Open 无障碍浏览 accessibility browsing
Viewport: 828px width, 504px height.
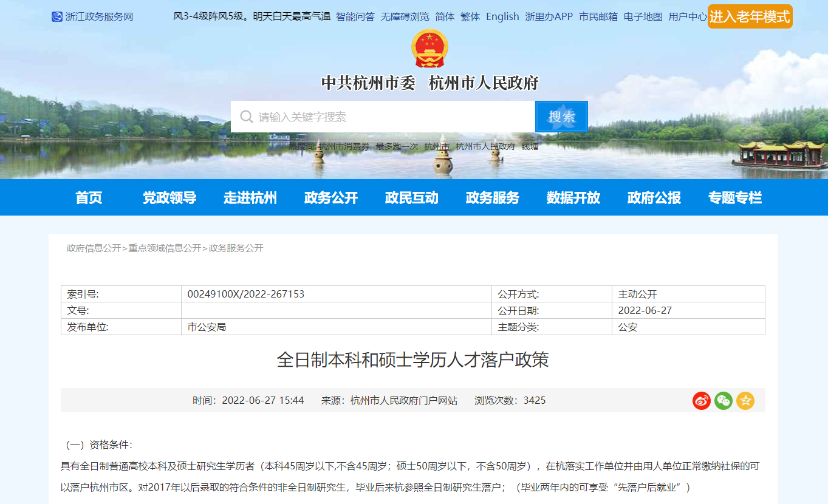(x=405, y=16)
